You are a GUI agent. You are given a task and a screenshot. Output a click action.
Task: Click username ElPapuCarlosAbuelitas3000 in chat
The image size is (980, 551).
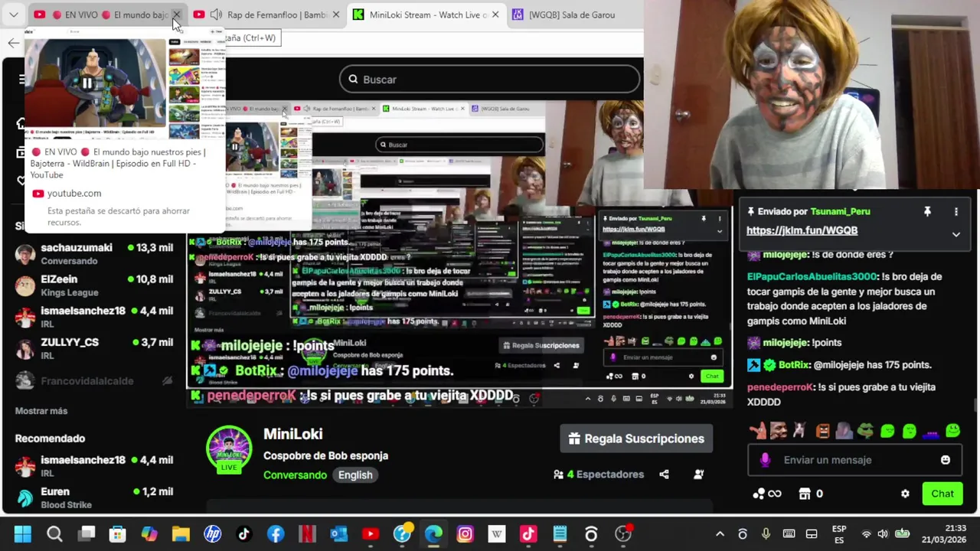coord(812,277)
